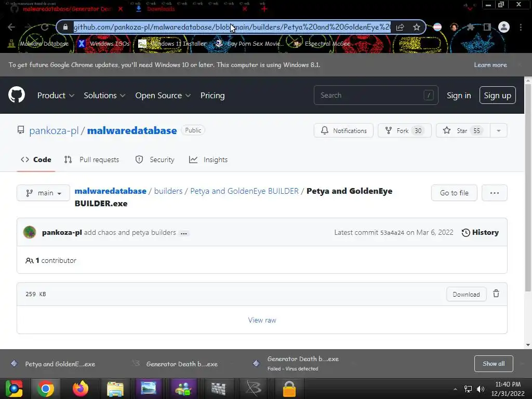The height and width of the screenshot is (399, 532).
Task: Expand the commit message ellipsis
Action: (184, 233)
